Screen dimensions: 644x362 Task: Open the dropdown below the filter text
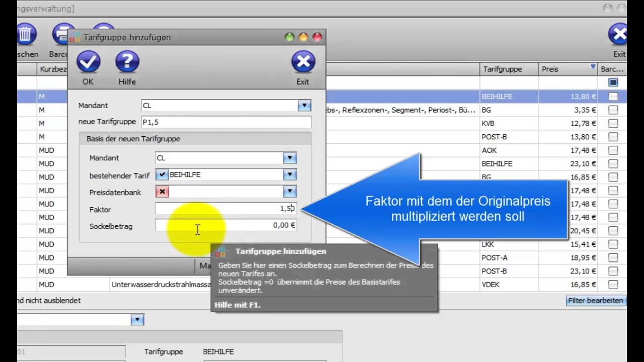click(136, 319)
